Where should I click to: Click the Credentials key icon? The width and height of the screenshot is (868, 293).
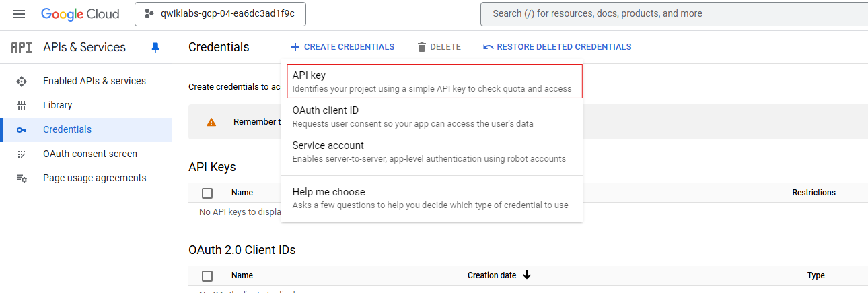pos(22,130)
